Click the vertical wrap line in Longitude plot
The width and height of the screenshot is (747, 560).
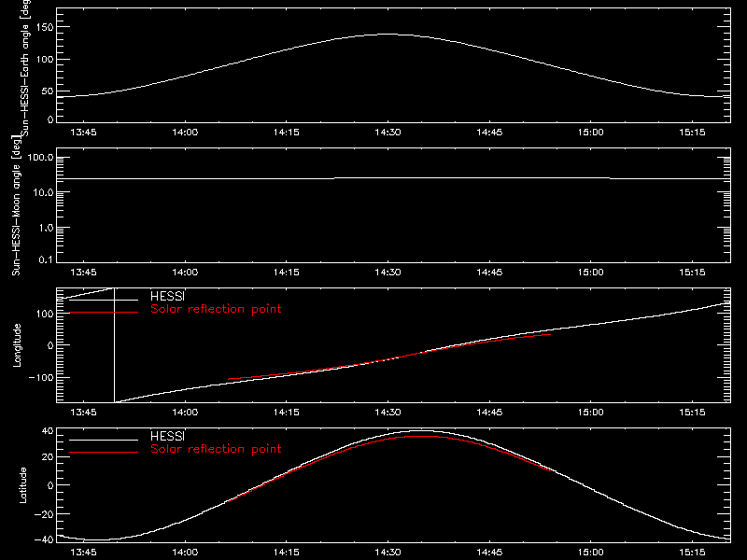click(114, 345)
